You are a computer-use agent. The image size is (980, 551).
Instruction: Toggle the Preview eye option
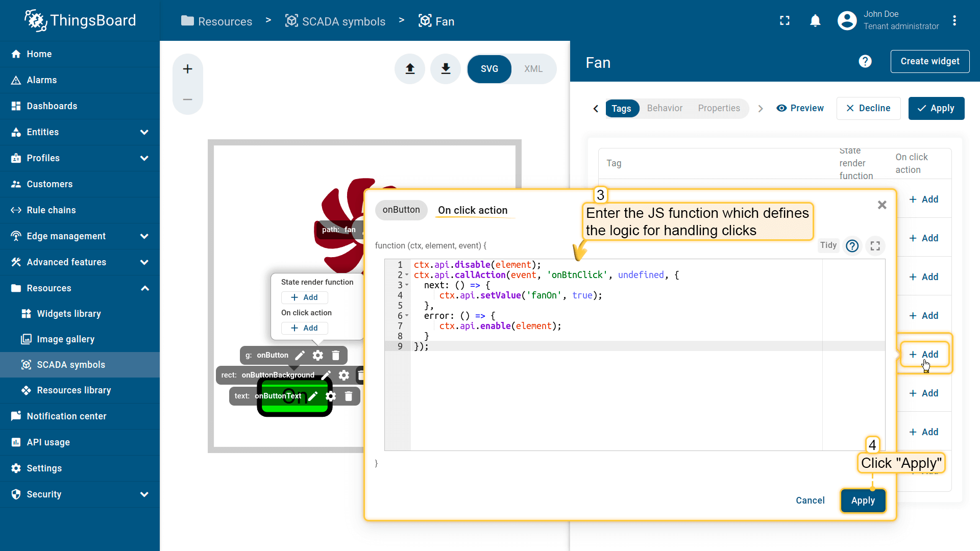(x=800, y=108)
